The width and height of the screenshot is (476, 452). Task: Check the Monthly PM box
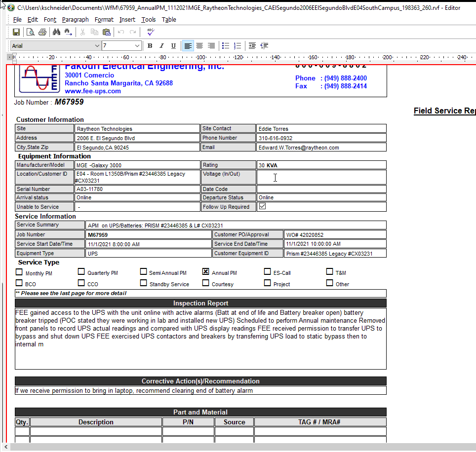pos(19,272)
